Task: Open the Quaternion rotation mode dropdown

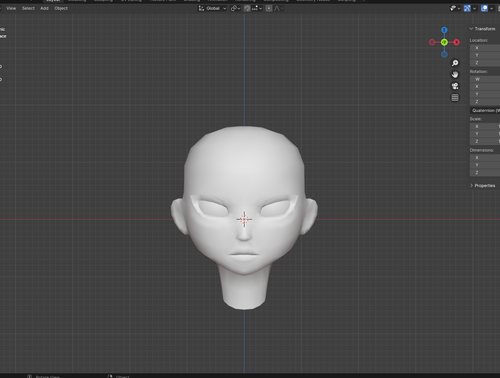Action: pyautogui.click(x=485, y=110)
